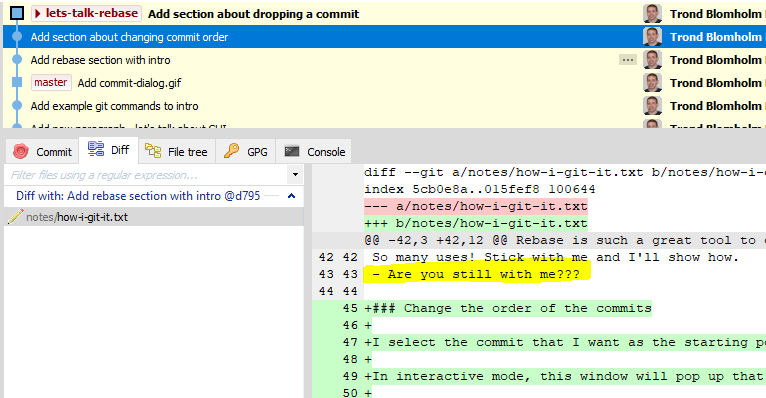Select commit 'Add rebase section with intro'
The width and height of the screenshot is (766, 398).
pos(101,60)
